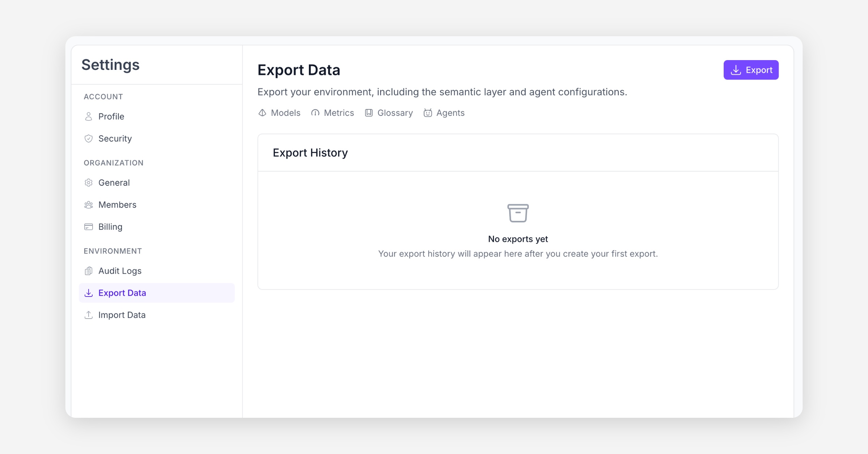This screenshot has height=454, width=868.
Task: Navigate to Billing settings
Action: point(110,227)
